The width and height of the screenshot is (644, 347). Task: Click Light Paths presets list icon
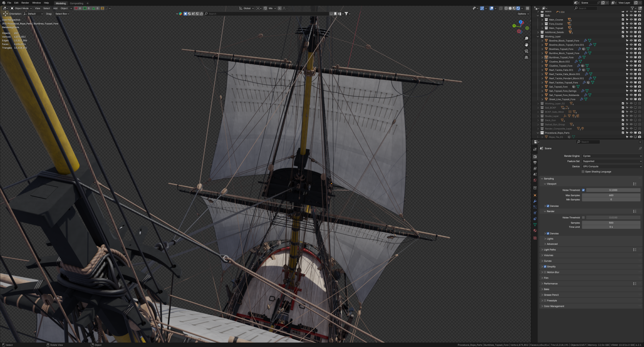(x=635, y=250)
